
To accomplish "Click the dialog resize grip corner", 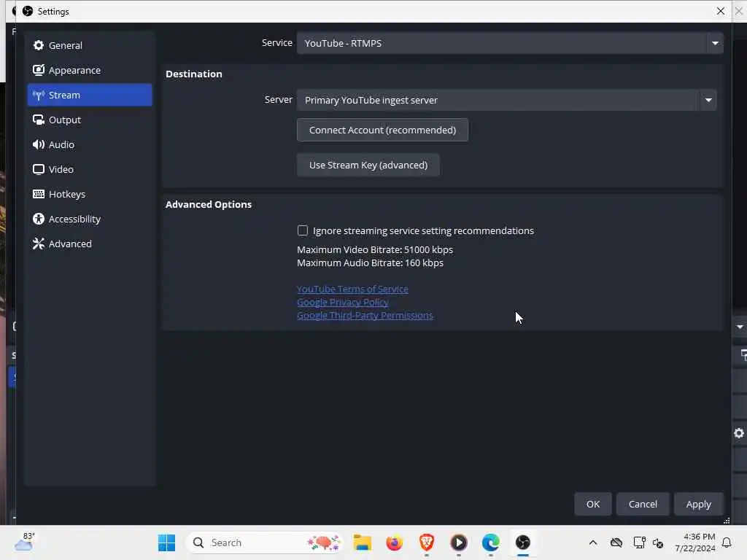I will pyautogui.click(x=727, y=521).
